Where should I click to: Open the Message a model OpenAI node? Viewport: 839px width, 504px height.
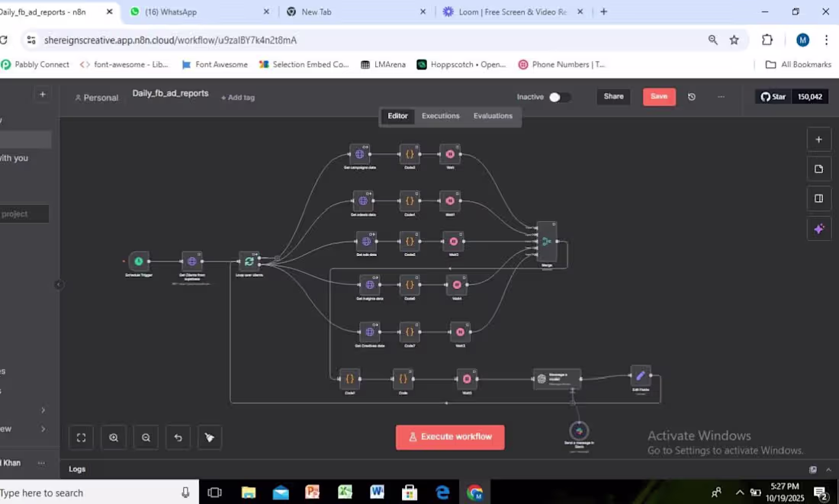pyautogui.click(x=557, y=379)
